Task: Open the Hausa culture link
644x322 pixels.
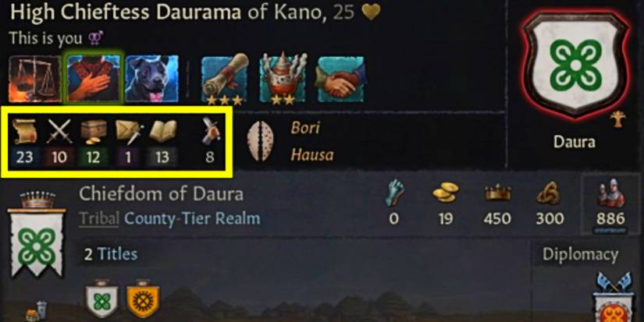Action: click(311, 155)
